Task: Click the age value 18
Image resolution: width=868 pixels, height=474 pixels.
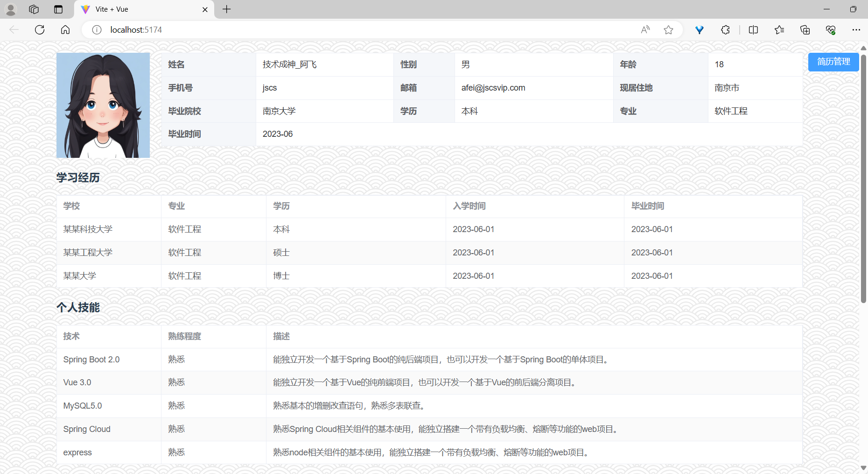Action: tap(719, 64)
